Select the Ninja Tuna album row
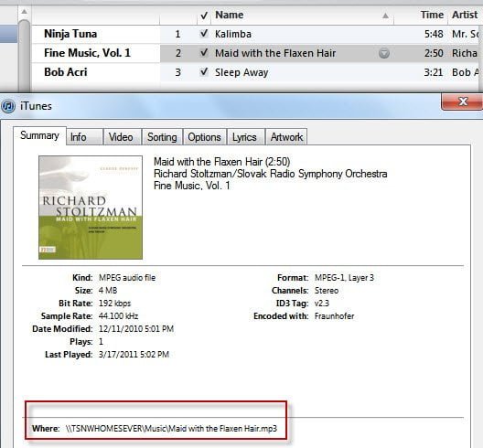This screenshot has width=483, height=448. coord(95,34)
